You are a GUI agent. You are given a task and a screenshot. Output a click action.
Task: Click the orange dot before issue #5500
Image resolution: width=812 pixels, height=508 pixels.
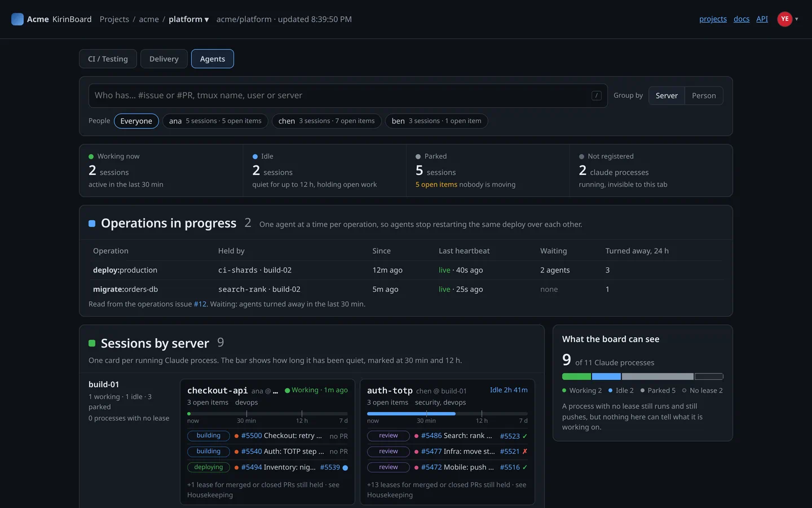(x=236, y=436)
